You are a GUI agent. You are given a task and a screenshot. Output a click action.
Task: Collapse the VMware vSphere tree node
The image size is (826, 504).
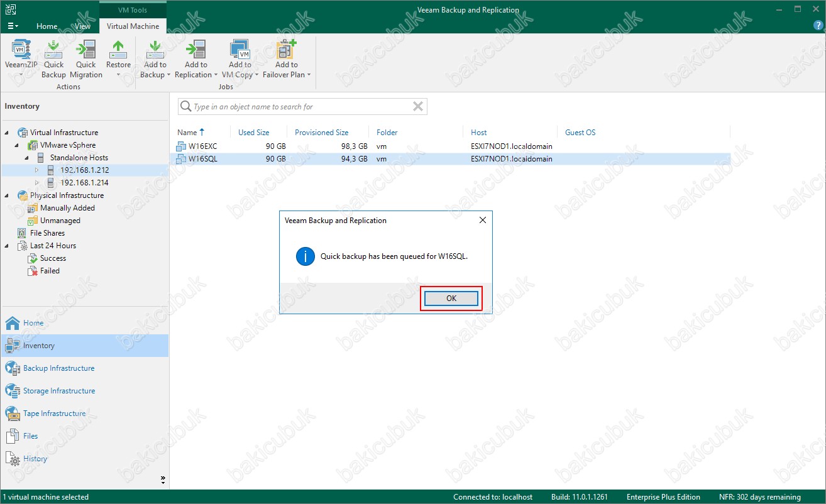(x=17, y=145)
